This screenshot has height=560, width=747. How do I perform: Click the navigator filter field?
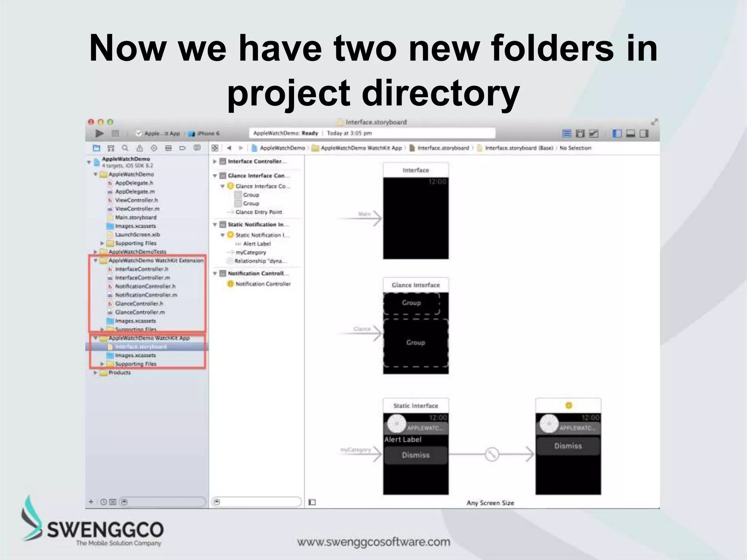[x=163, y=502]
